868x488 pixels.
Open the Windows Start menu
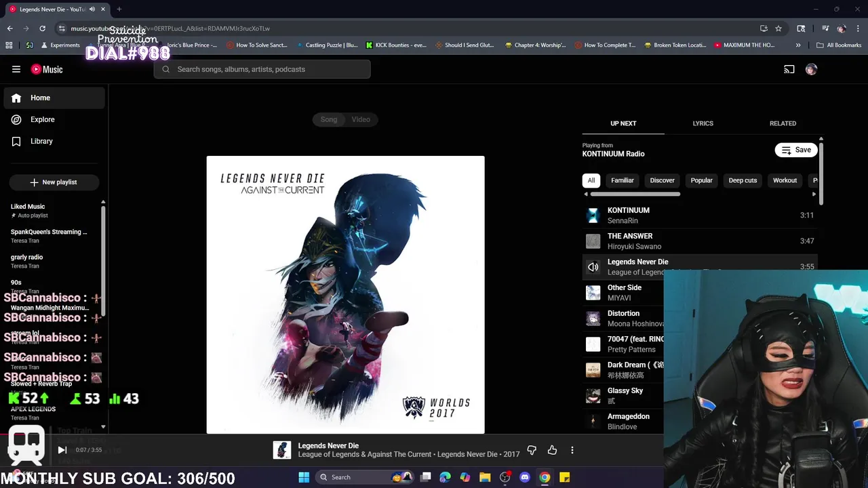click(x=304, y=477)
